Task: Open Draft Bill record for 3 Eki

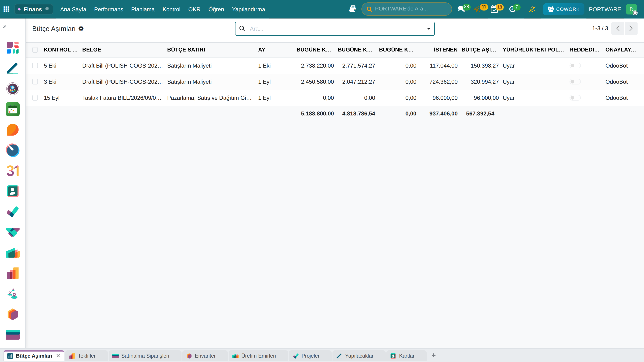Action: point(123,82)
